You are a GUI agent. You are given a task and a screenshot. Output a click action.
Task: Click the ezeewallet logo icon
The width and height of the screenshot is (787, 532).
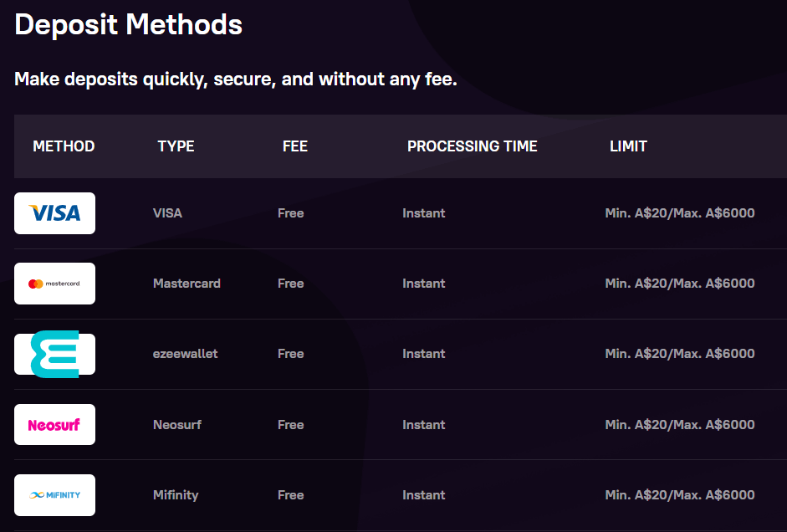point(54,354)
